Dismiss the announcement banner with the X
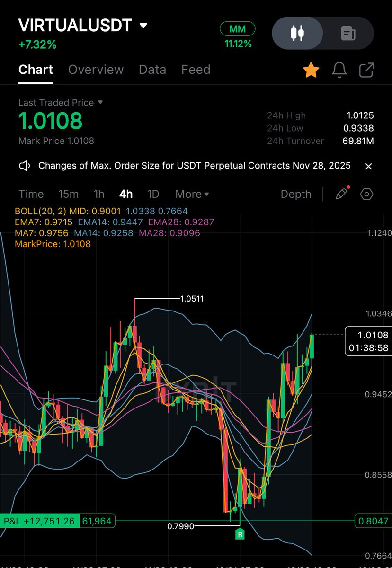Viewport: 392px width, 568px height. pyautogui.click(x=368, y=166)
